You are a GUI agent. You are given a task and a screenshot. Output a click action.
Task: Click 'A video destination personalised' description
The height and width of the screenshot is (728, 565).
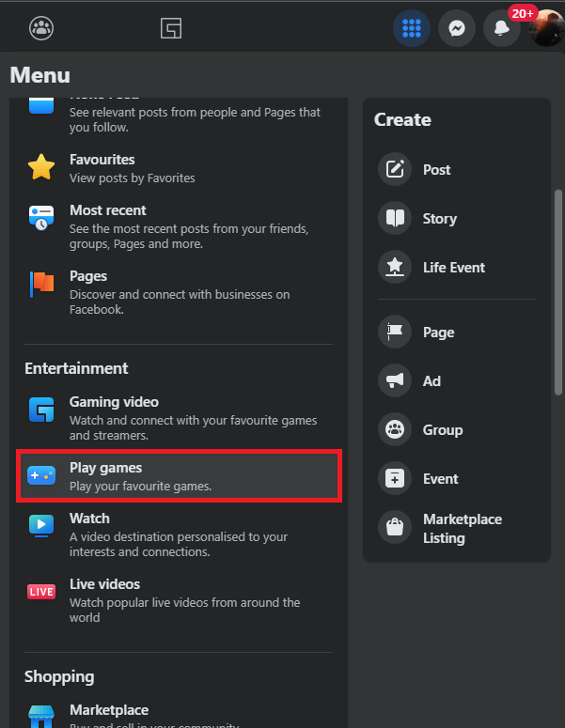(179, 544)
